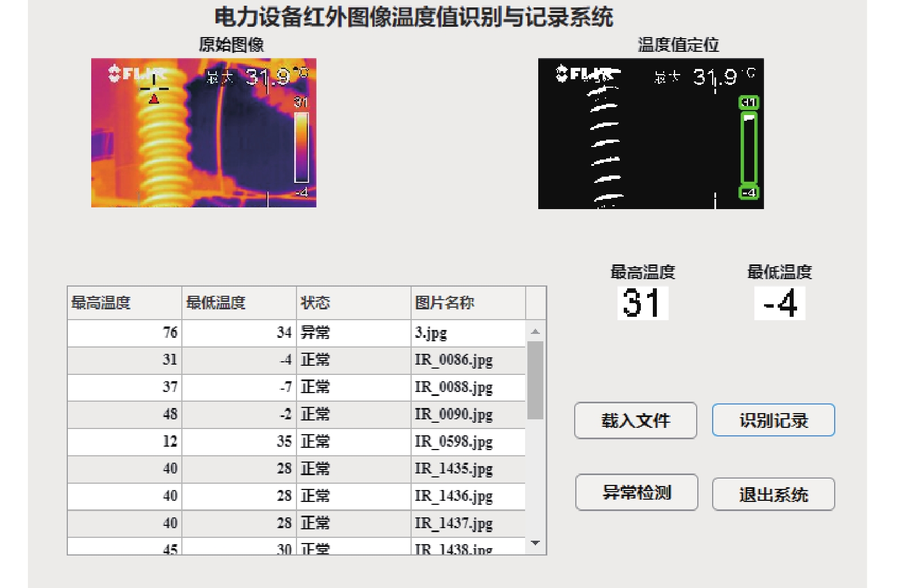Click the 图片名称 column header
This screenshot has width=898, height=588.
coord(468,303)
